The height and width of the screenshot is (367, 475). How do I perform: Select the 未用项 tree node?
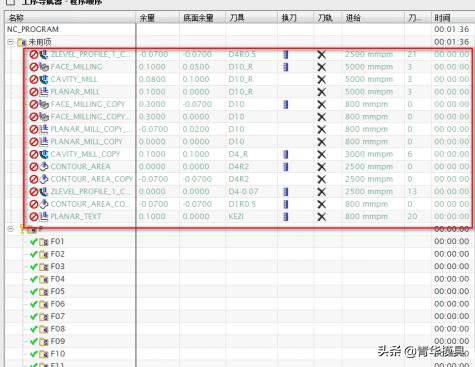pyautogui.click(x=40, y=42)
